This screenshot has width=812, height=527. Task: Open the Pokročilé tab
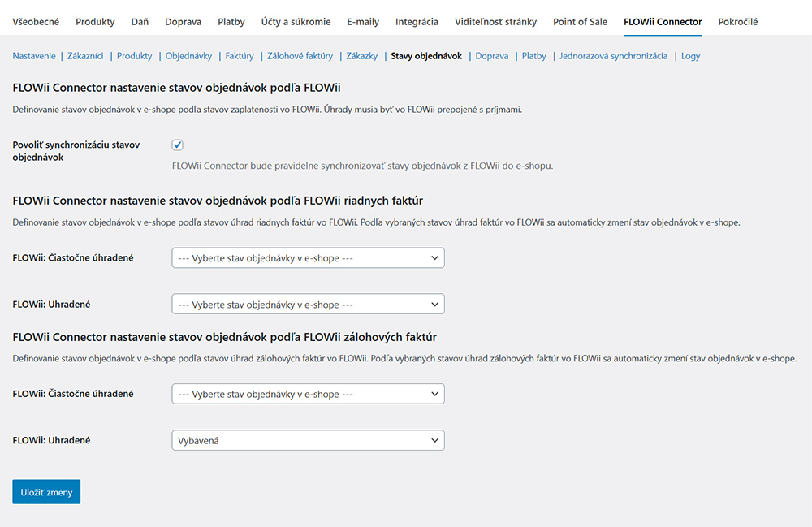click(737, 22)
